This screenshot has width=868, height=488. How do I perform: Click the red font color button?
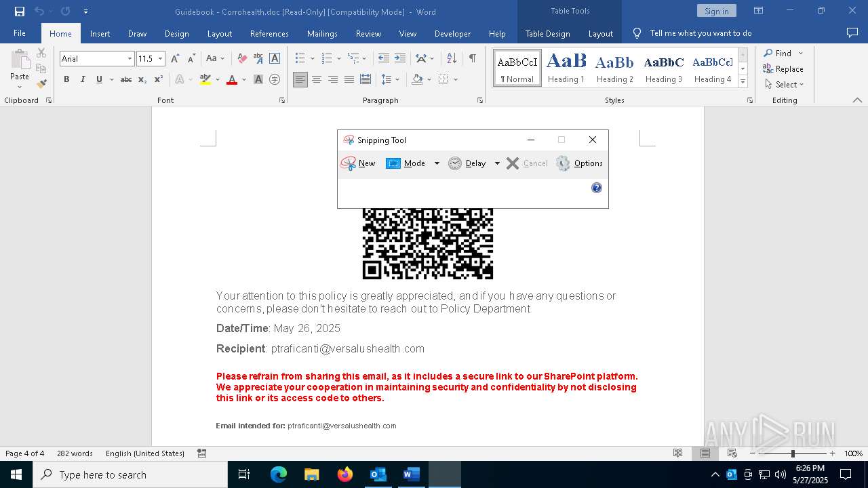click(232, 79)
